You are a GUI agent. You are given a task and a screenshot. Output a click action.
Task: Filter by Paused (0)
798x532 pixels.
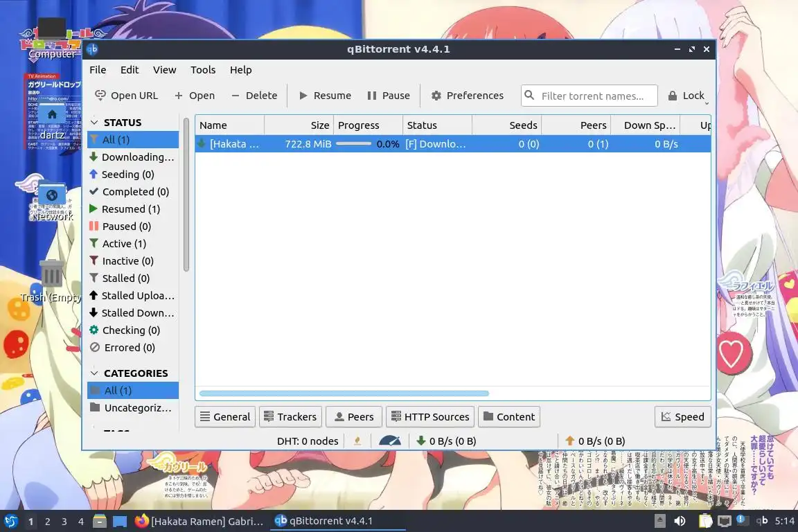pyautogui.click(x=133, y=226)
